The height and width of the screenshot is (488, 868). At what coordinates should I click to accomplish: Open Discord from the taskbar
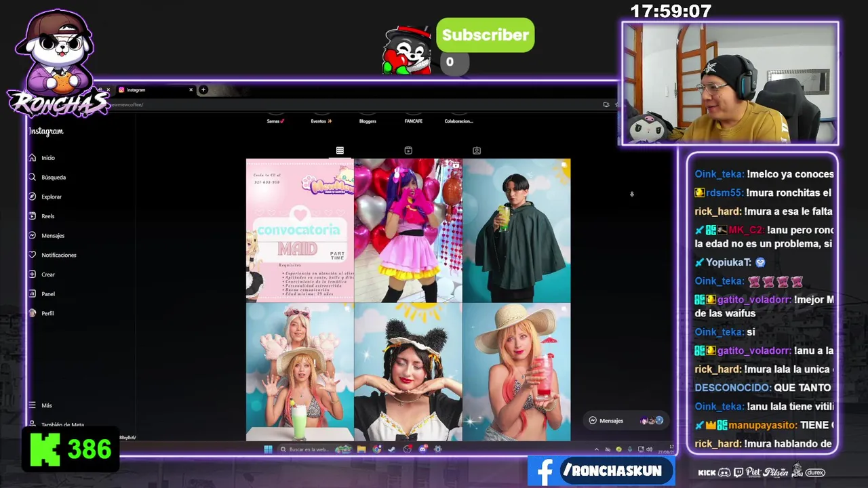click(x=422, y=449)
